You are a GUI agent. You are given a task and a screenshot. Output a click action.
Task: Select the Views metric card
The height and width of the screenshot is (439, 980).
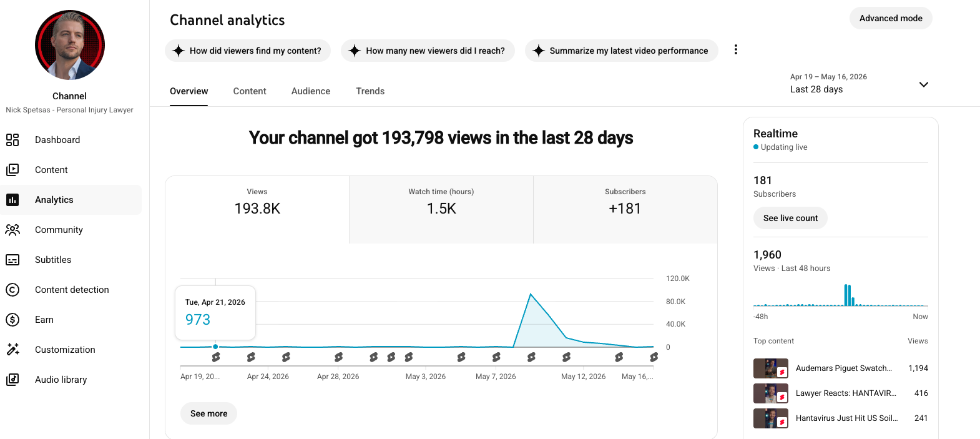[x=257, y=209]
